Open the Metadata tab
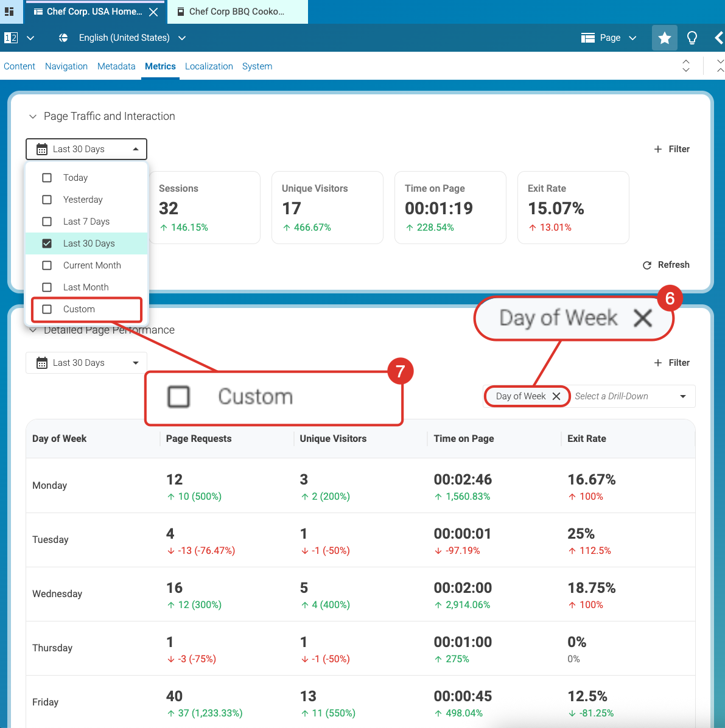This screenshot has height=728, width=725. coord(116,66)
